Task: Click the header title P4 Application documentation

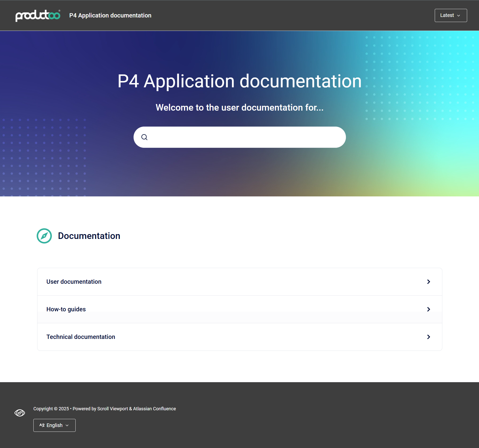Action: tap(110, 15)
